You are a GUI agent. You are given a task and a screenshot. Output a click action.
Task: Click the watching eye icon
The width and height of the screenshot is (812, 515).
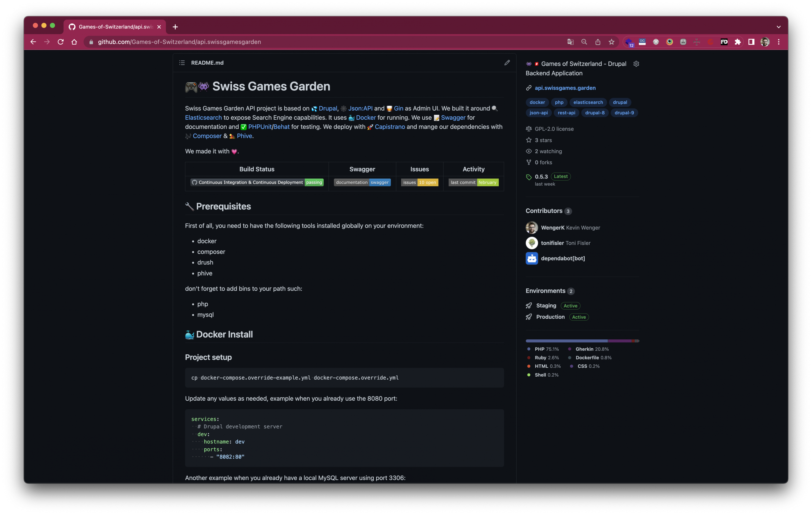point(528,151)
